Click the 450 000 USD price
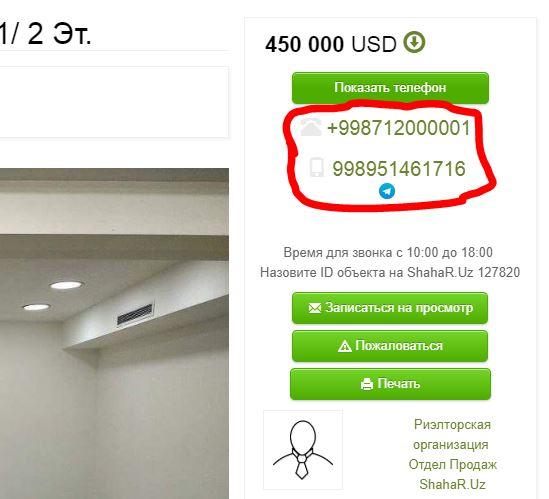 (x=331, y=44)
